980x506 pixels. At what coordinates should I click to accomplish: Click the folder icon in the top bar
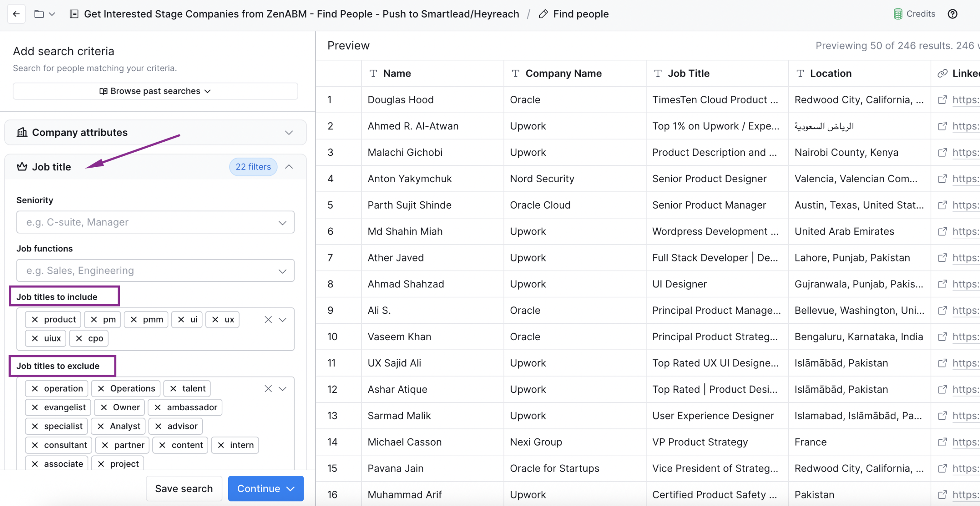[x=39, y=14]
